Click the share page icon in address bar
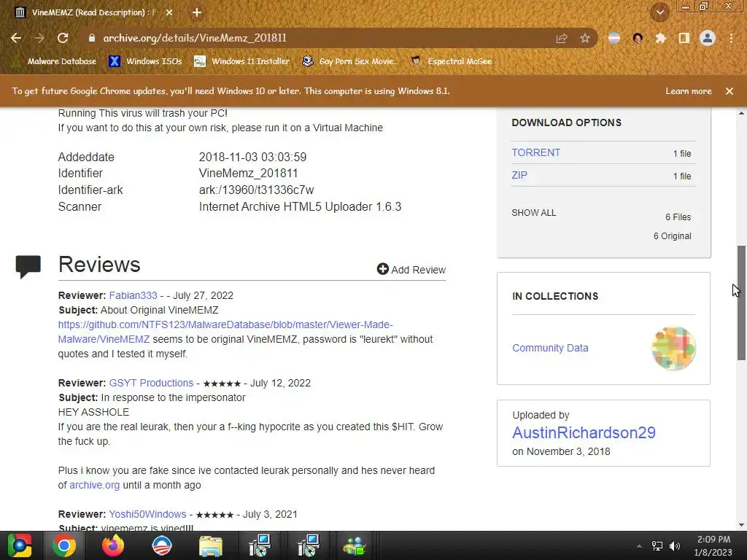Image resolution: width=747 pixels, height=560 pixels. (562, 38)
